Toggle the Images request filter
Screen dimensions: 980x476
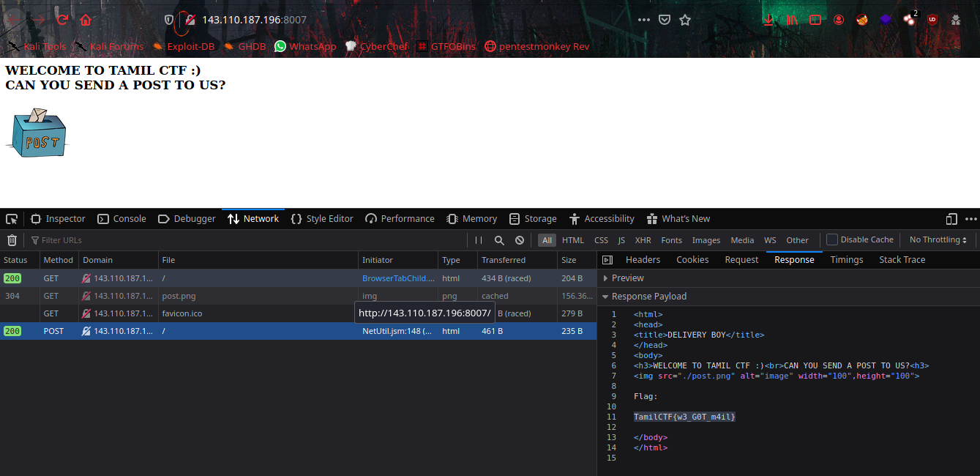click(706, 240)
